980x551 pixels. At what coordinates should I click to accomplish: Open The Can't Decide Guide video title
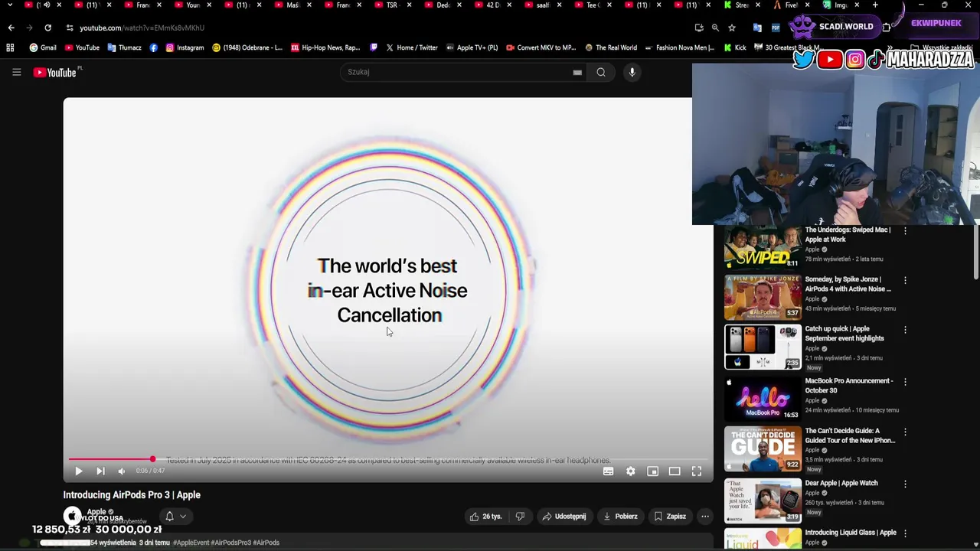coord(850,435)
